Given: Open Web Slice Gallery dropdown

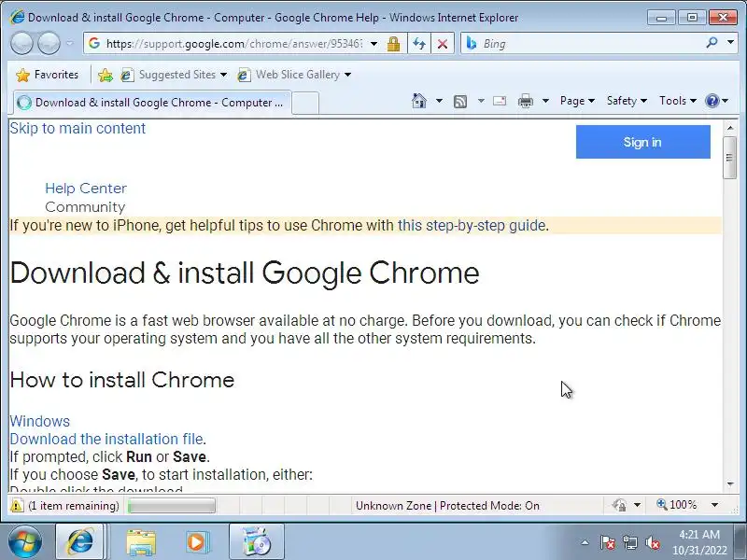Looking at the screenshot, I should pyautogui.click(x=294, y=75).
